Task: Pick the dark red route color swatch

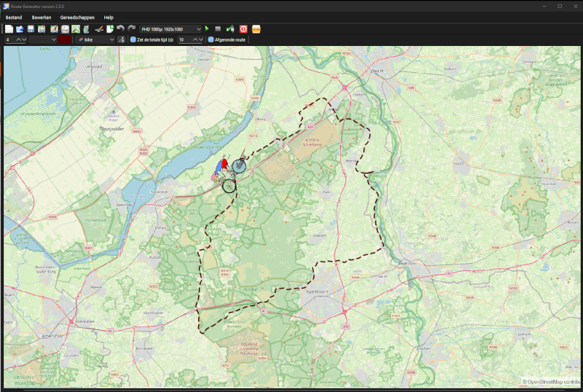Action: [65, 39]
